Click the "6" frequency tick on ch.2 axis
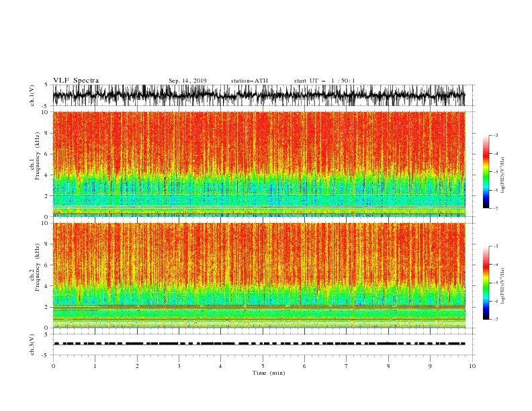 (48, 265)
